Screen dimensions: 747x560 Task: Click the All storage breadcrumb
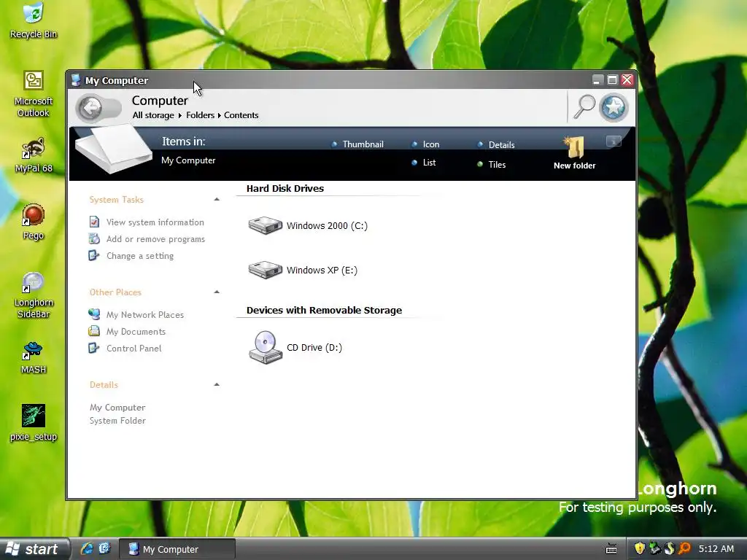coord(153,115)
